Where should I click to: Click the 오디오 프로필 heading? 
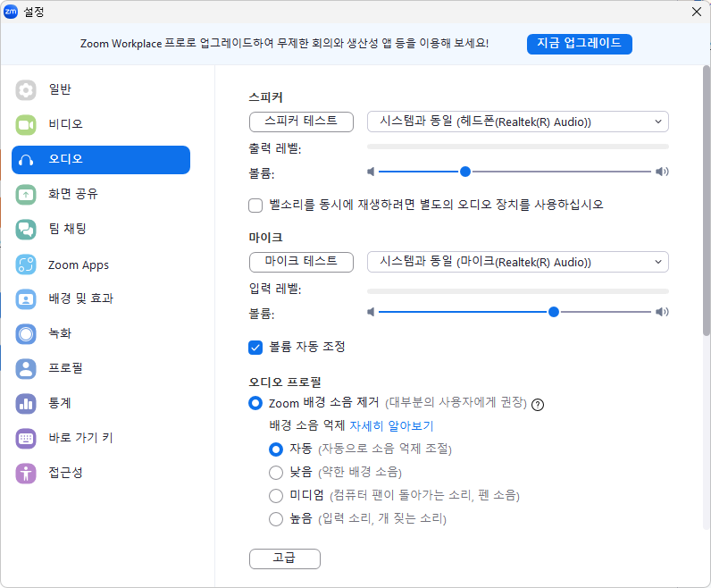pos(285,382)
